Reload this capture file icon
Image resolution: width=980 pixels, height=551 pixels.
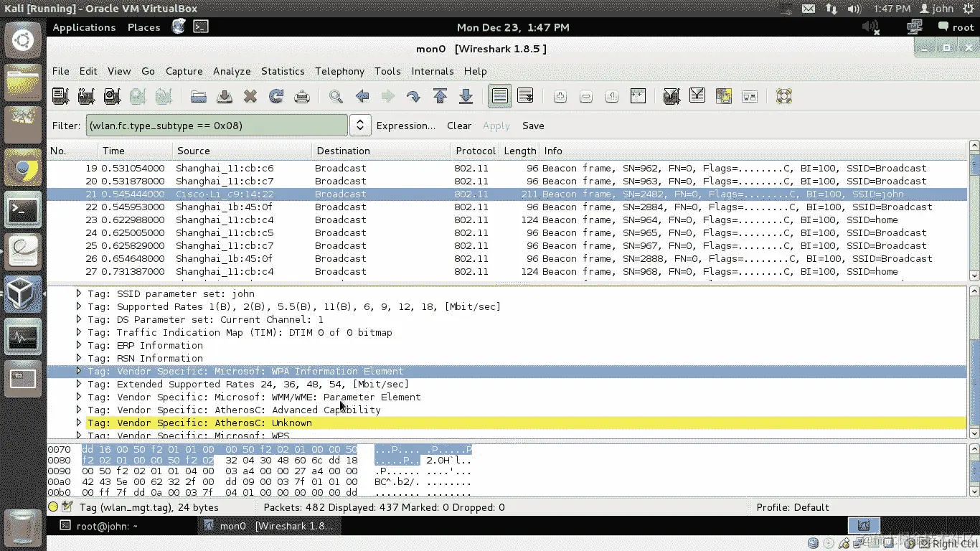(x=276, y=96)
